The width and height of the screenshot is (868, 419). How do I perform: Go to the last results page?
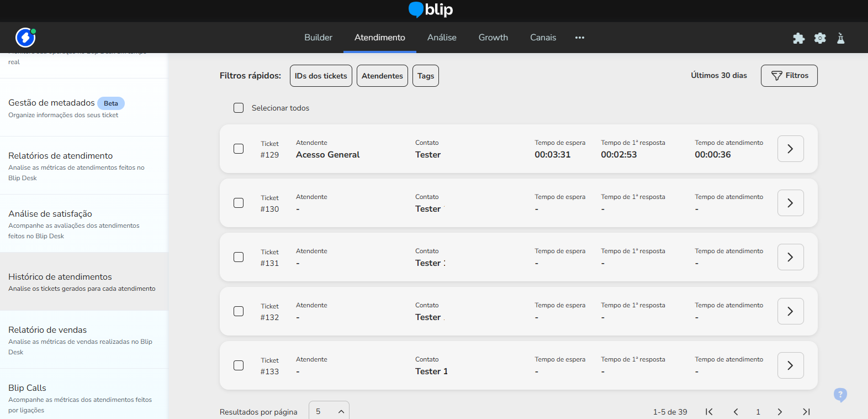[x=806, y=412]
